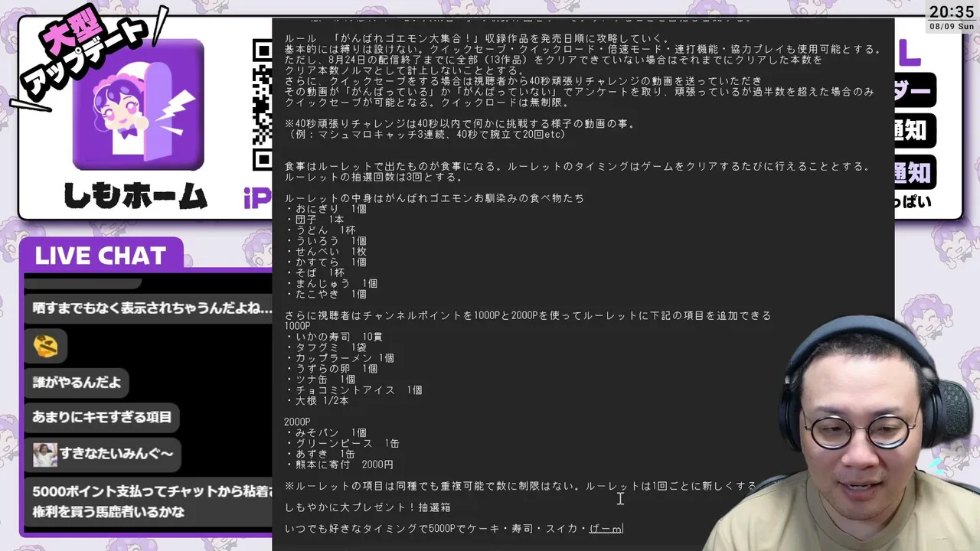Click the うずらの卵 1個 line
Image resolution: width=980 pixels, height=551 pixels.
tap(332, 370)
